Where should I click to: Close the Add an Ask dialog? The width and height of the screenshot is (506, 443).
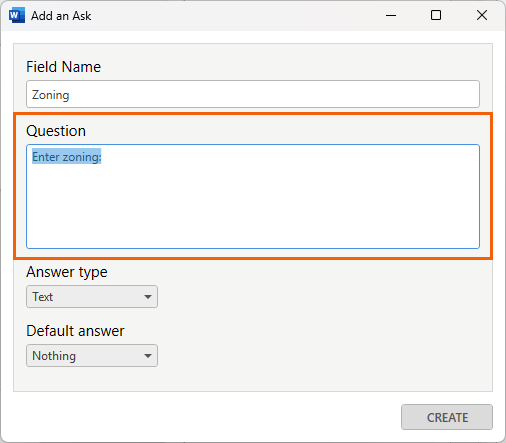482,15
